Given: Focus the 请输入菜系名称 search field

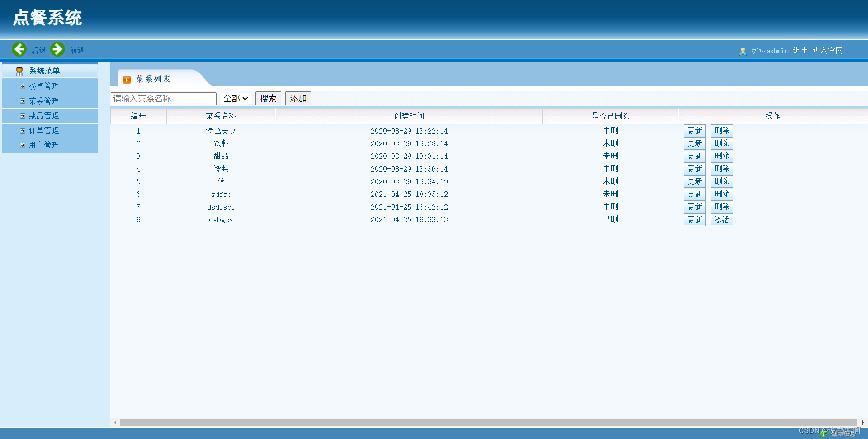Looking at the screenshot, I should [164, 99].
